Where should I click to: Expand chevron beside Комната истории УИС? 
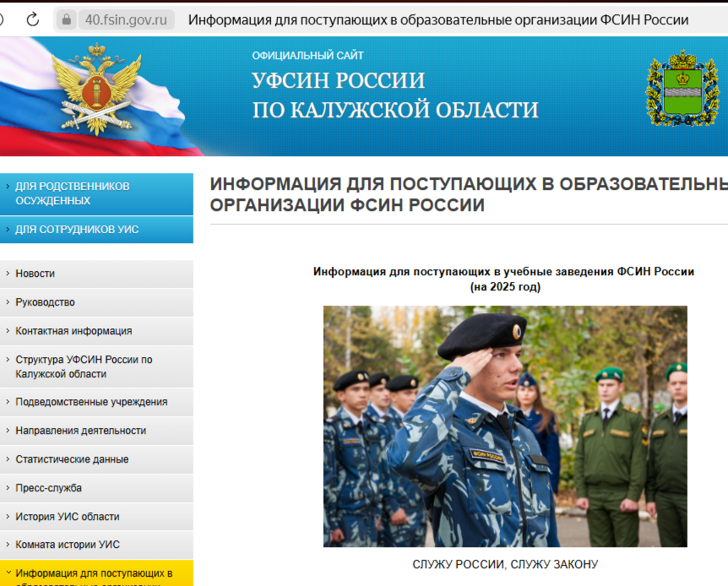click(x=8, y=545)
